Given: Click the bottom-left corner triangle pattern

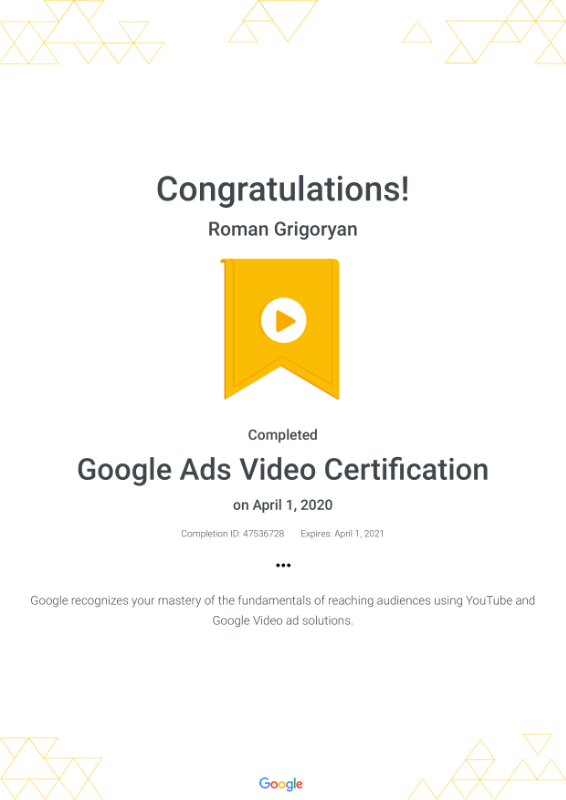Looking at the screenshot, I should tap(51, 768).
